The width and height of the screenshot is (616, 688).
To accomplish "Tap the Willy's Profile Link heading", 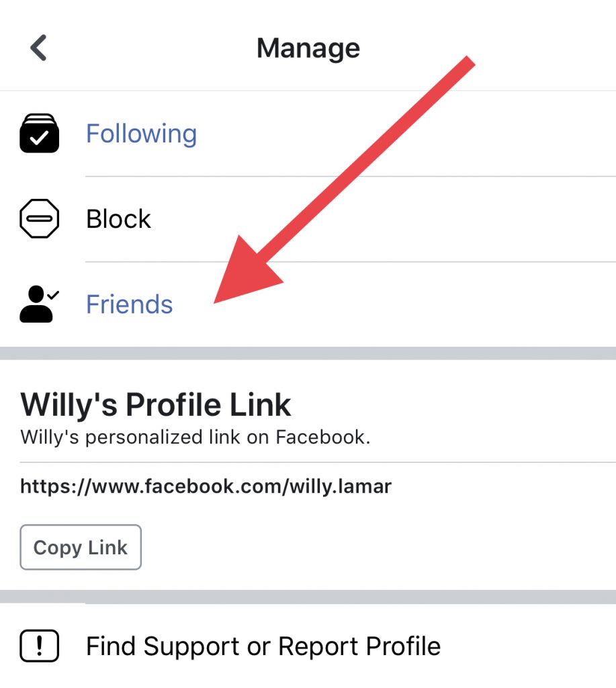I will tap(157, 404).
